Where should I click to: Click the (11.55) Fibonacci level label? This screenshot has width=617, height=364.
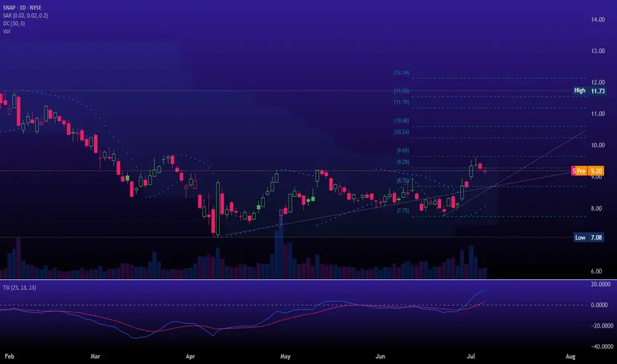pos(401,91)
